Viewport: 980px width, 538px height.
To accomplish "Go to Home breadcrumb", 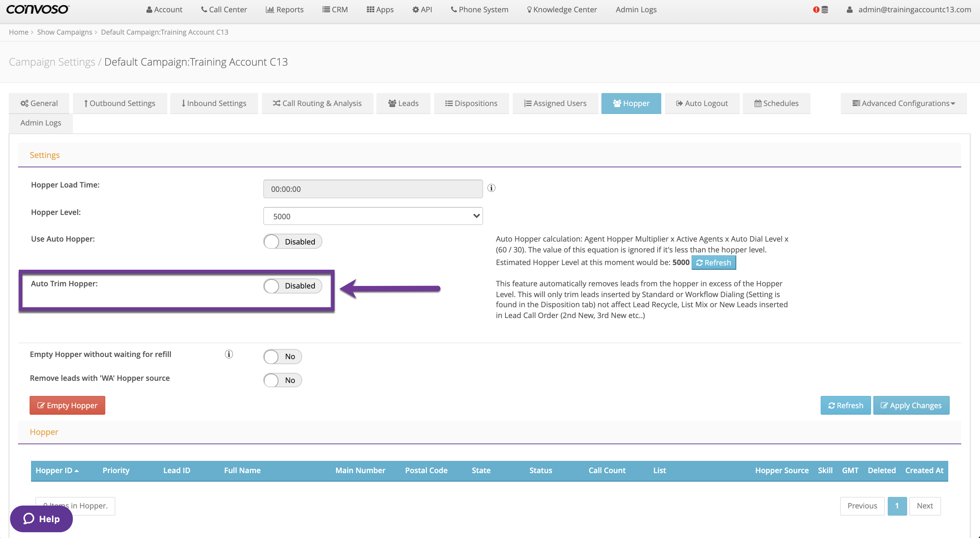I will (x=19, y=32).
